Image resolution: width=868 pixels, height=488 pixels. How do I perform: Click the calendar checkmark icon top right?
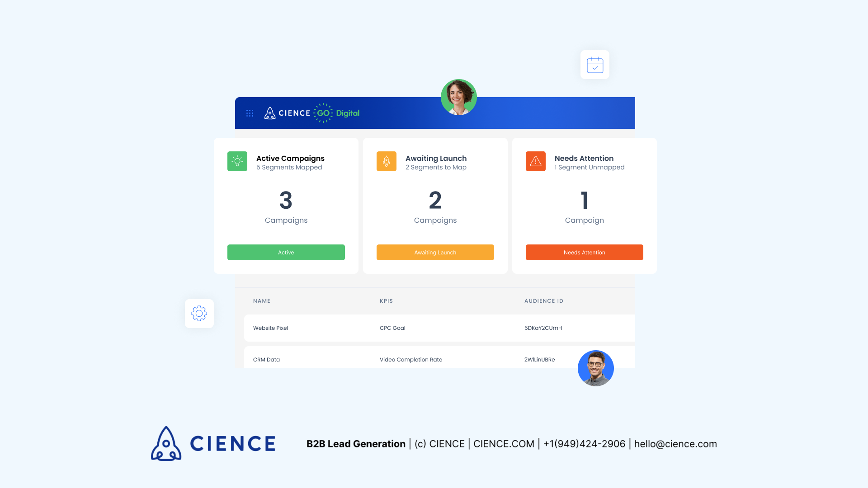594,65
